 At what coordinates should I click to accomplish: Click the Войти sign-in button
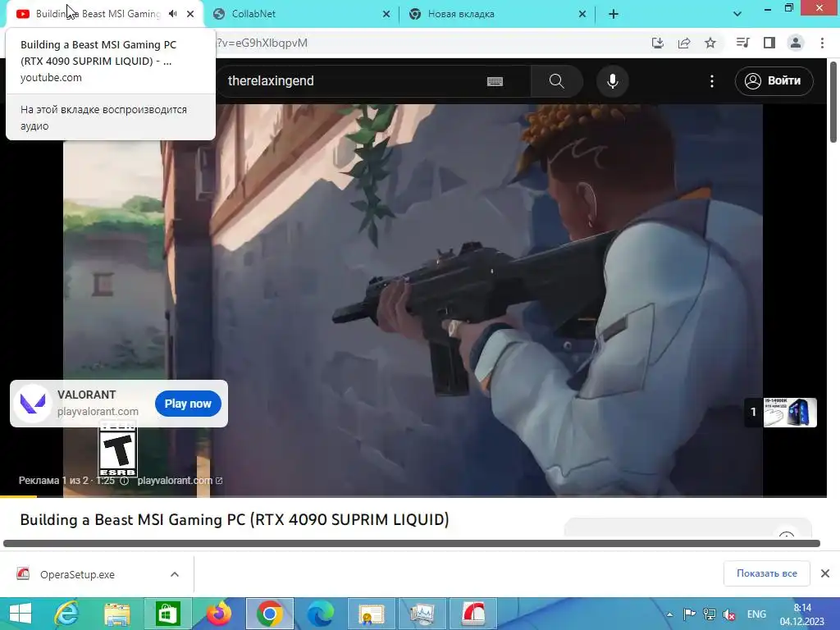774,81
